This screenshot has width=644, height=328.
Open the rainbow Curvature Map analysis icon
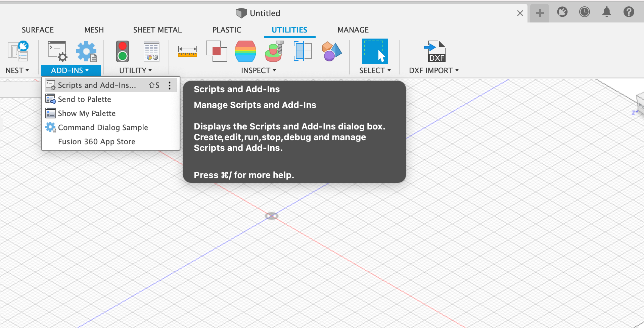(245, 51)
